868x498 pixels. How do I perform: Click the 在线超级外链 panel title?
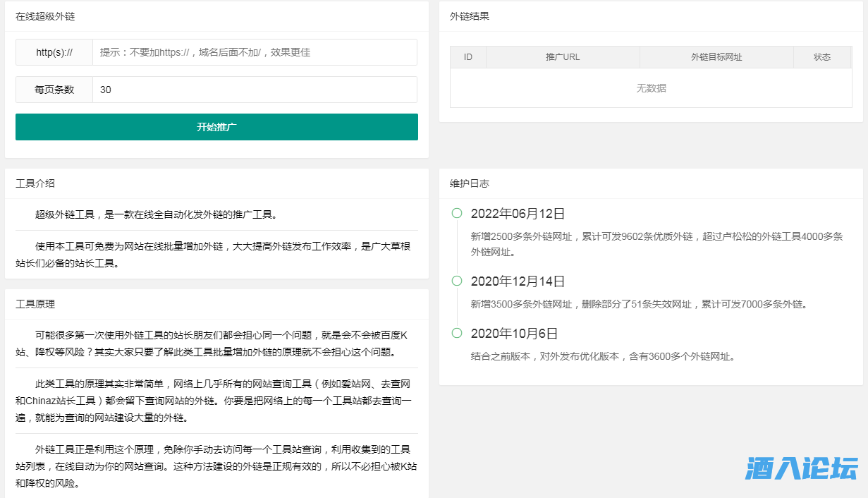pos(45,16)
